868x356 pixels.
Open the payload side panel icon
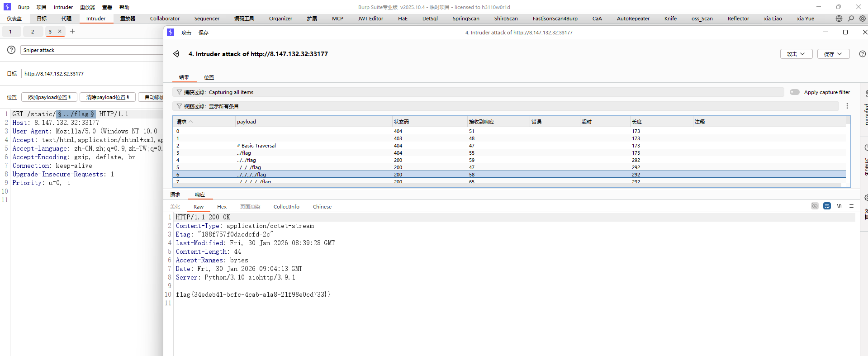(866, 93)
